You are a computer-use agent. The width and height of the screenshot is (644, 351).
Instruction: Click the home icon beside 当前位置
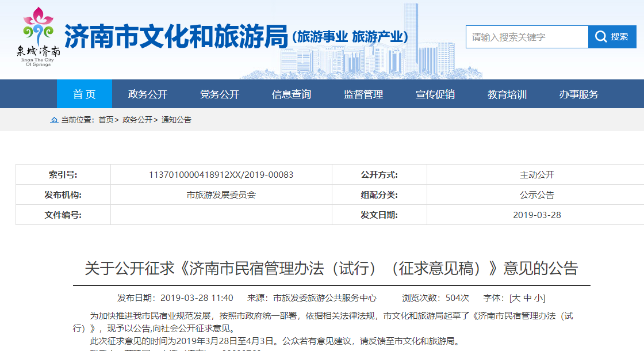pyautogui.click(x=54, y=120)
